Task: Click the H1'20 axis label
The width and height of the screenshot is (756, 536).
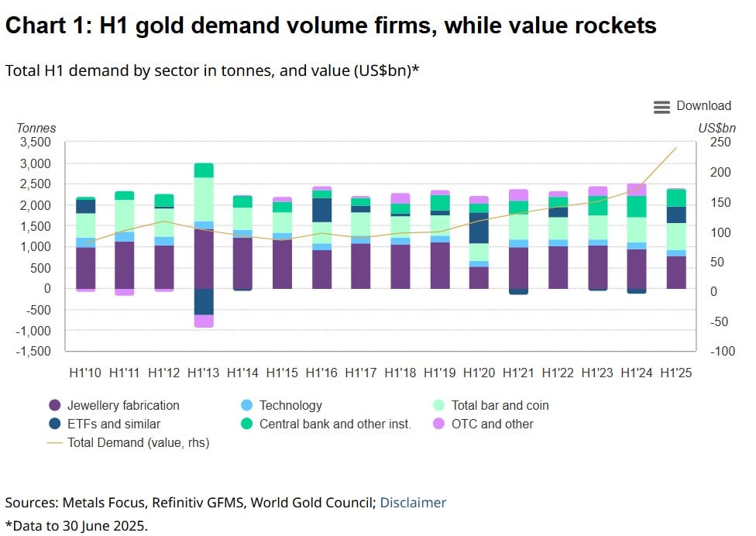Action: pyautogui.click(x=479, y=373)
